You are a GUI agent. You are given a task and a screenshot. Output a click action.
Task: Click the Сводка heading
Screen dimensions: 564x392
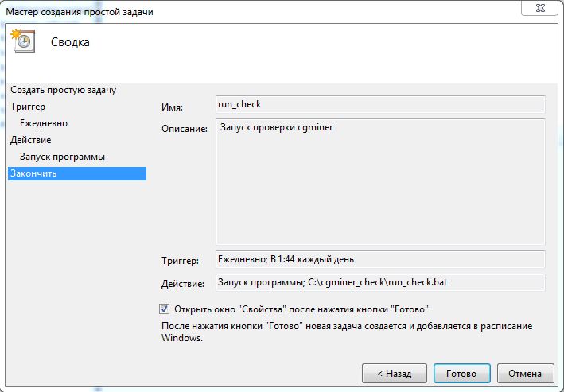tap(70, 42)
